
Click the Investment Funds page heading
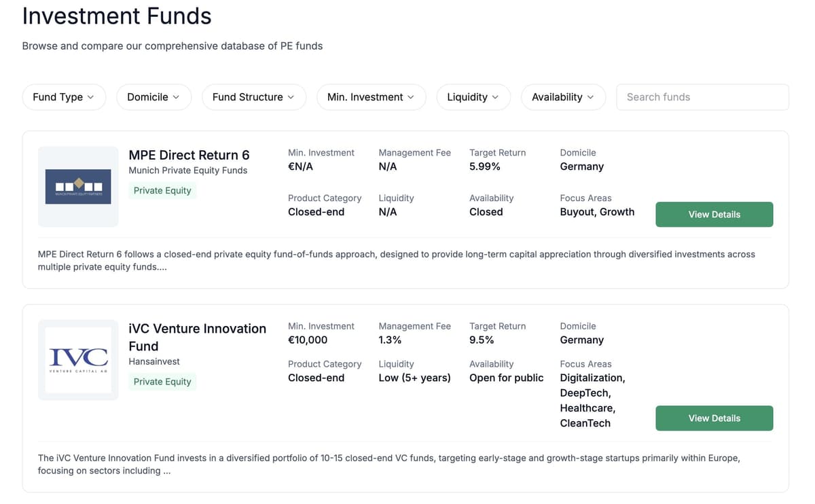click(116, 16)
